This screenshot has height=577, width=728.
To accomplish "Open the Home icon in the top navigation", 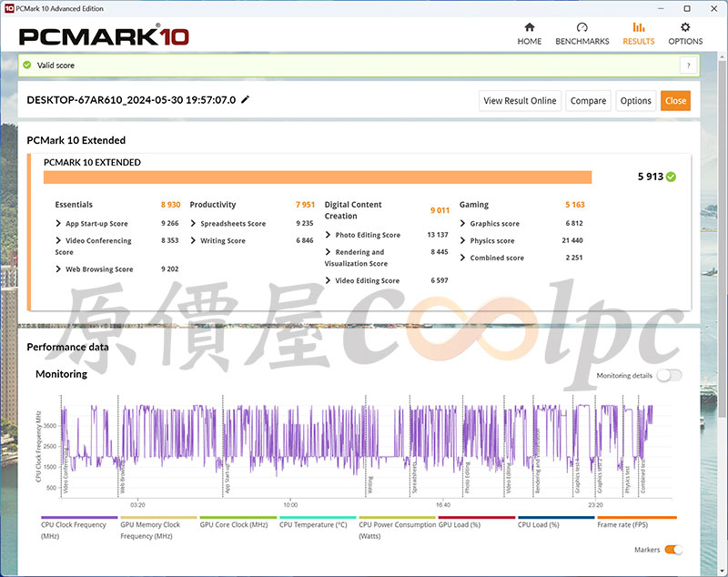I will pos(529,28).
